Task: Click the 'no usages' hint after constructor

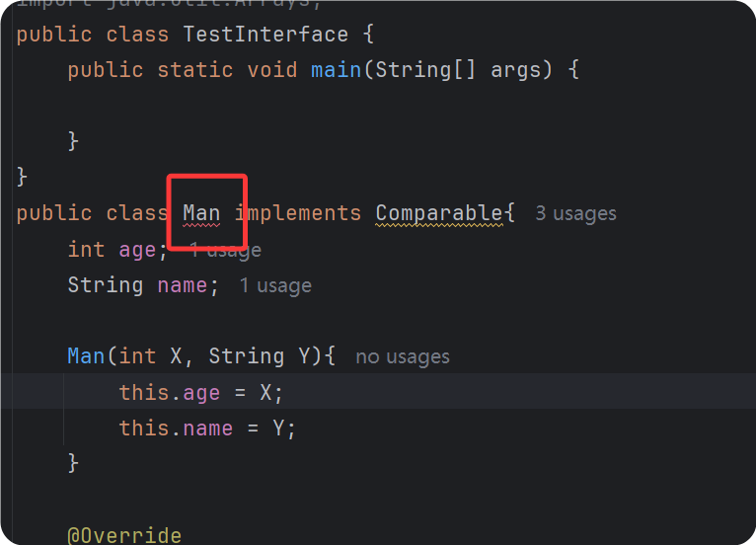Action: 402,356
